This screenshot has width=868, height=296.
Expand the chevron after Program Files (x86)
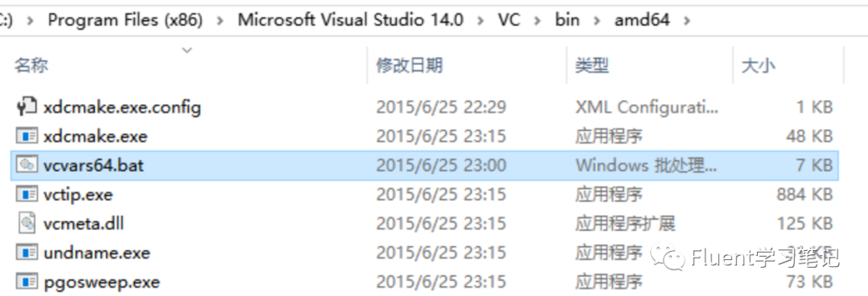point(221,20)
